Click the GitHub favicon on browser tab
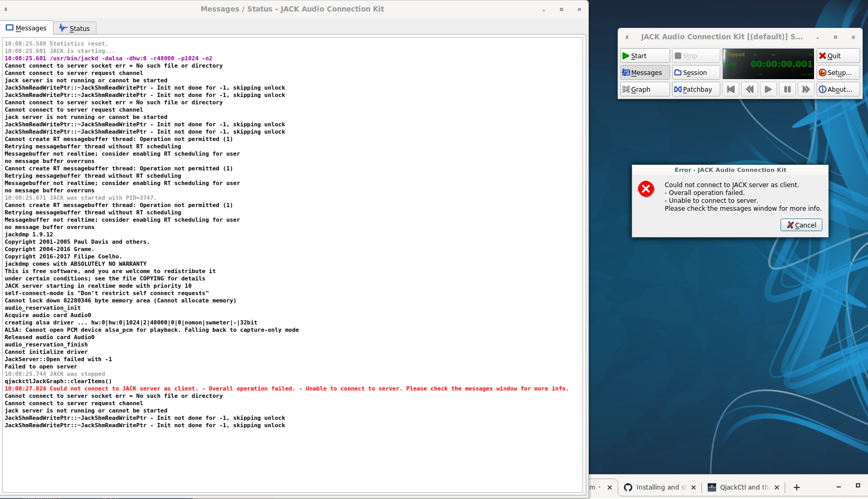 (628, 487)
